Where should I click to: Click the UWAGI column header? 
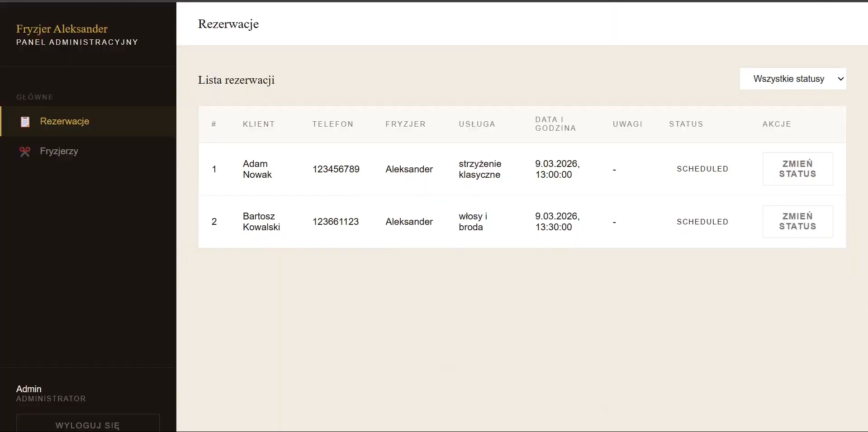coord(628,124)
